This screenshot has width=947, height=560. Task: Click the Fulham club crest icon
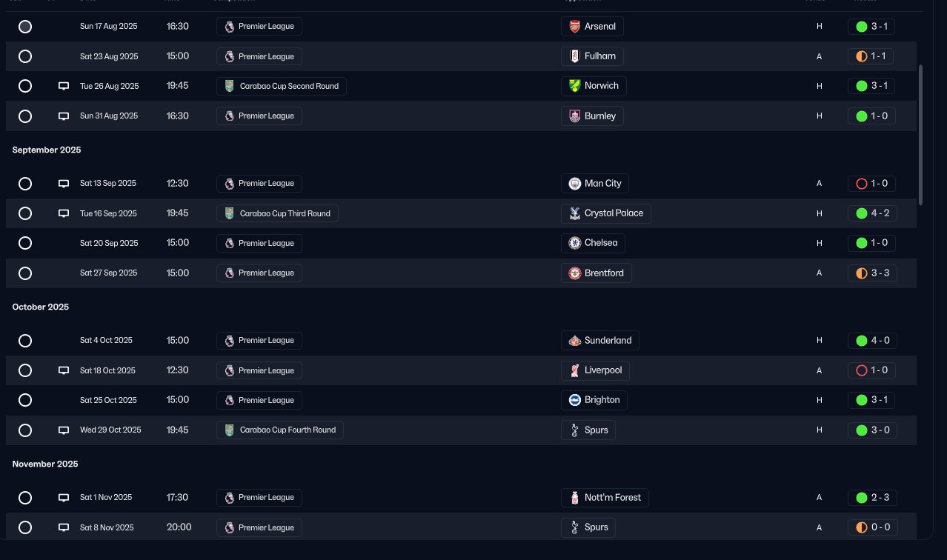[x=575, y=56]
